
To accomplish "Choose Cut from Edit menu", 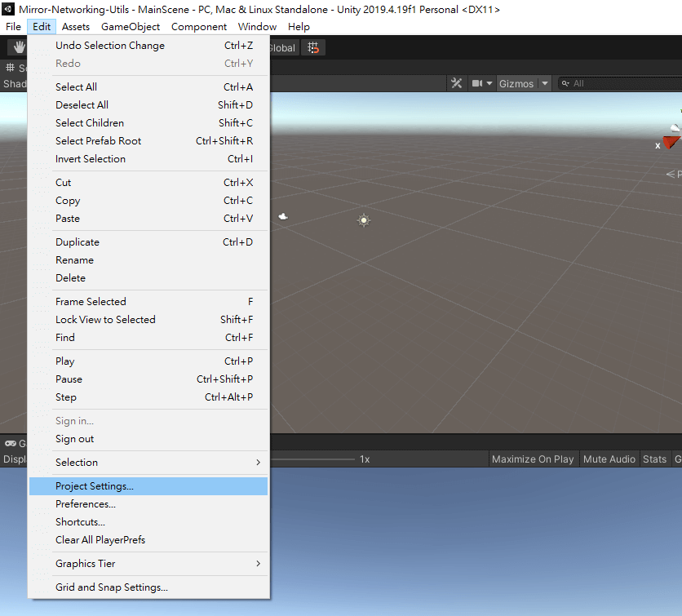I will point(148,183).
